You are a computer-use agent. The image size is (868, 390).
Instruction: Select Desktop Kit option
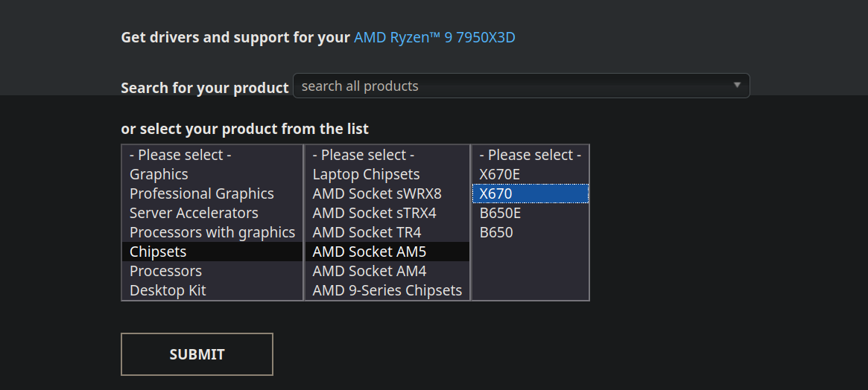coord(168,290)
